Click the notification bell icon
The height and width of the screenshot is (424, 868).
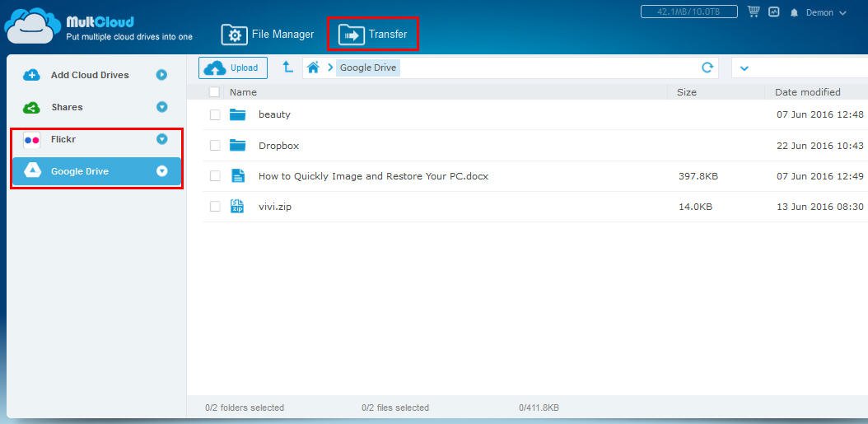(x=794, y=13)
